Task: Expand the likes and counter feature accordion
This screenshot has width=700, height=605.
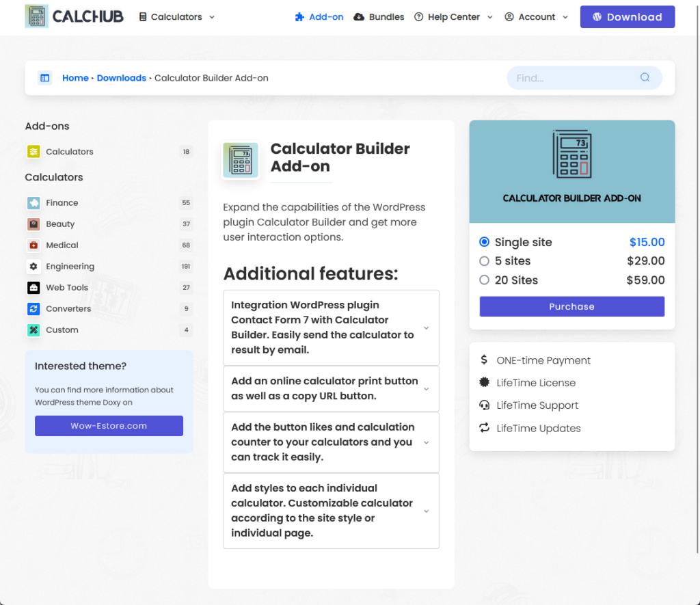Action: [x=331, y=442]
